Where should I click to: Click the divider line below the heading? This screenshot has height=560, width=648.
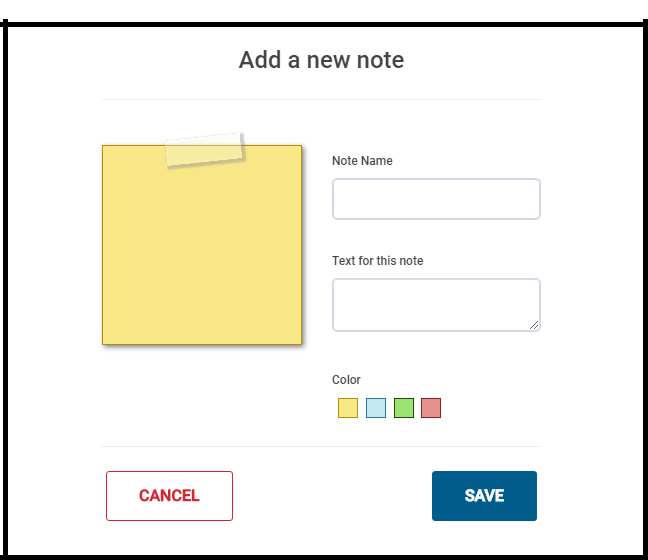321,100
